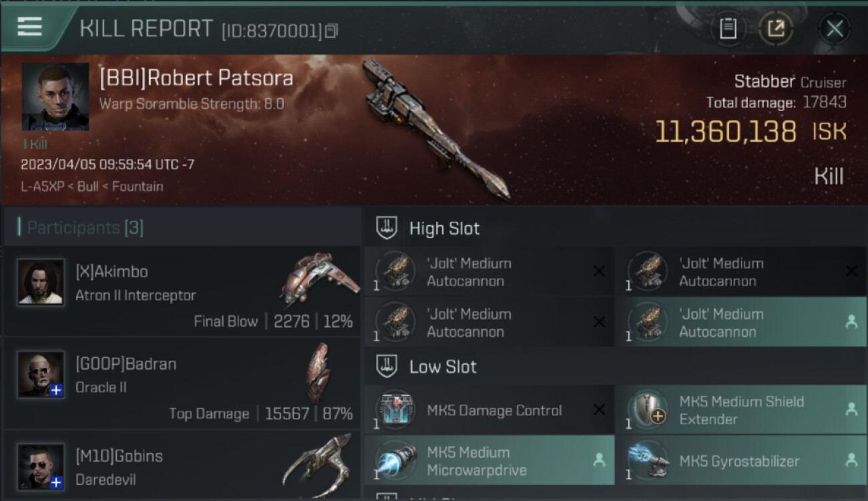Open the hamburger menu button

click(29, 27)
